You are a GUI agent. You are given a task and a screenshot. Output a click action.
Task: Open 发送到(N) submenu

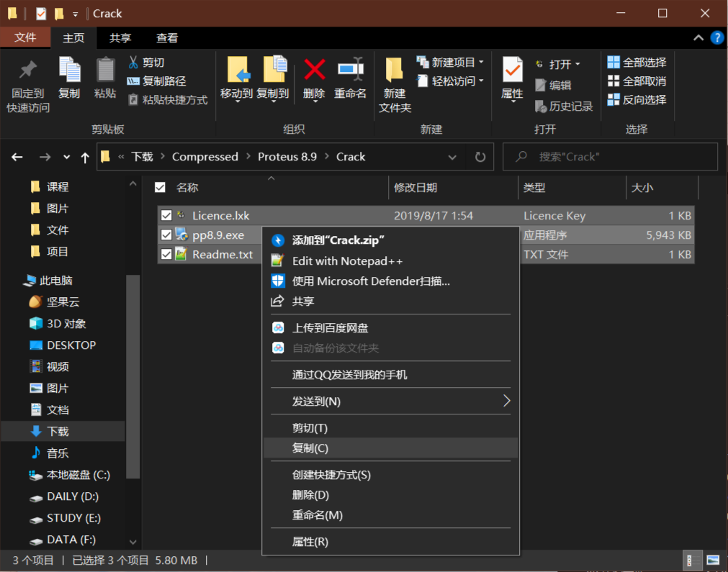pyautogui.click(x=391, y=401)
